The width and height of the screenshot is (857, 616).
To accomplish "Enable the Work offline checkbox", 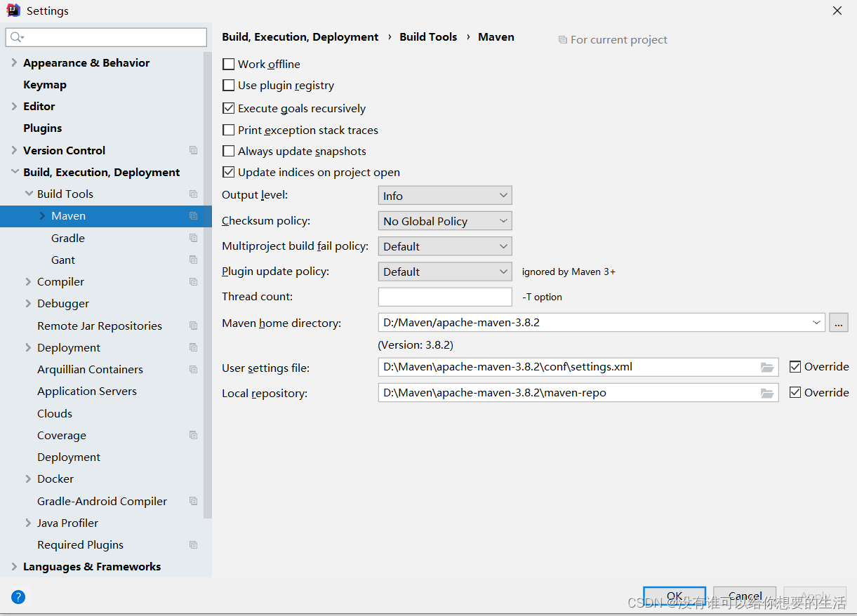I will tap(228, 64).
